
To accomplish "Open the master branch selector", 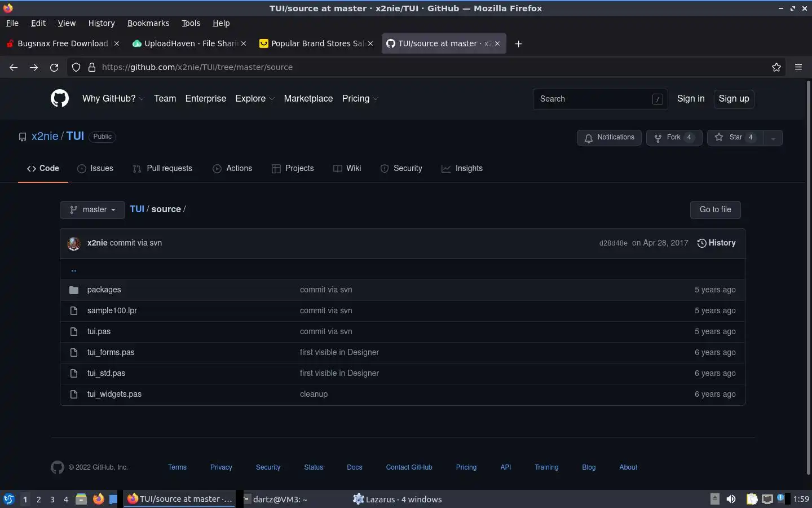I will 92,209.
